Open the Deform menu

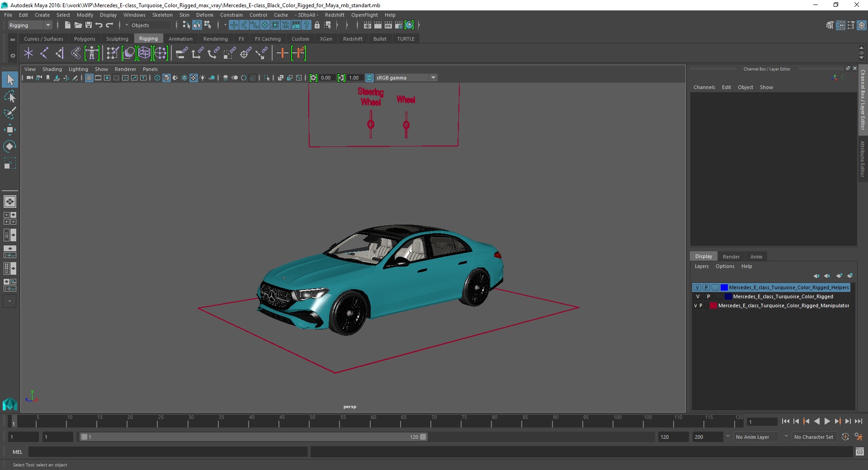tap(204, 15)
